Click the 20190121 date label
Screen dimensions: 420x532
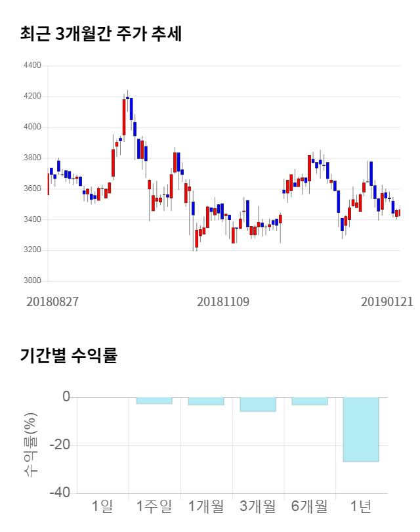[387, 301]
